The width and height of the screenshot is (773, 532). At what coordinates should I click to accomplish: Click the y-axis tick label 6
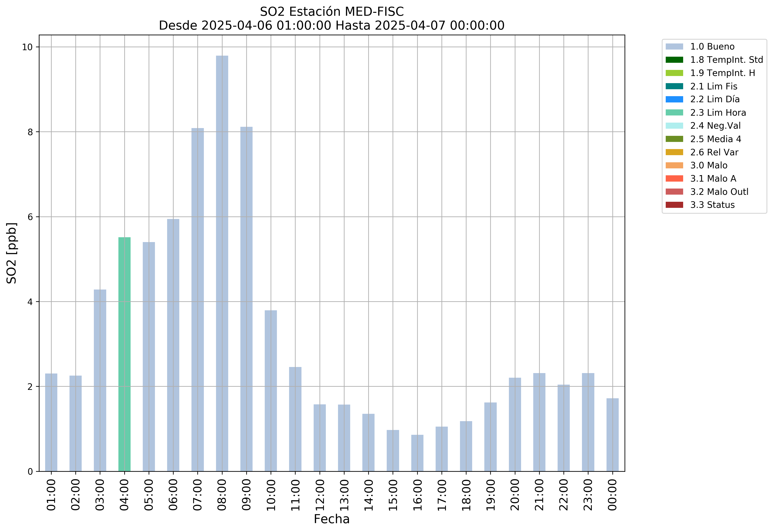point(30,217)
